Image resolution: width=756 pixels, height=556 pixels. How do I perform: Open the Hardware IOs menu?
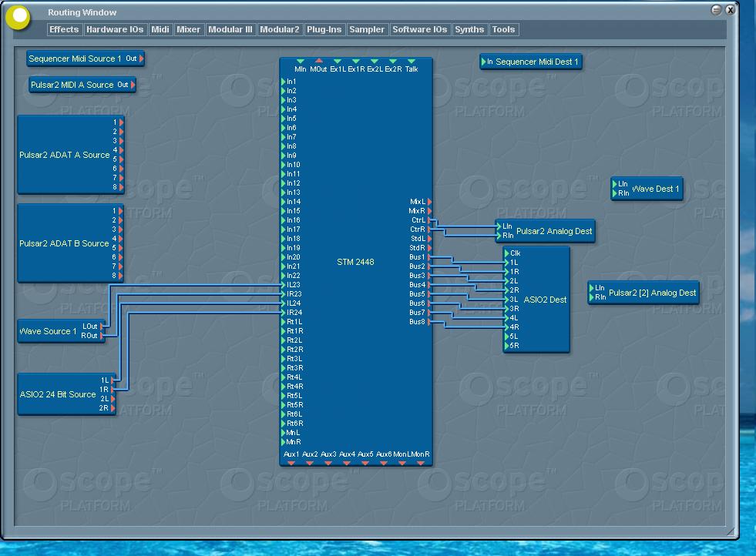pyautogui.click(x=115, y=29)
